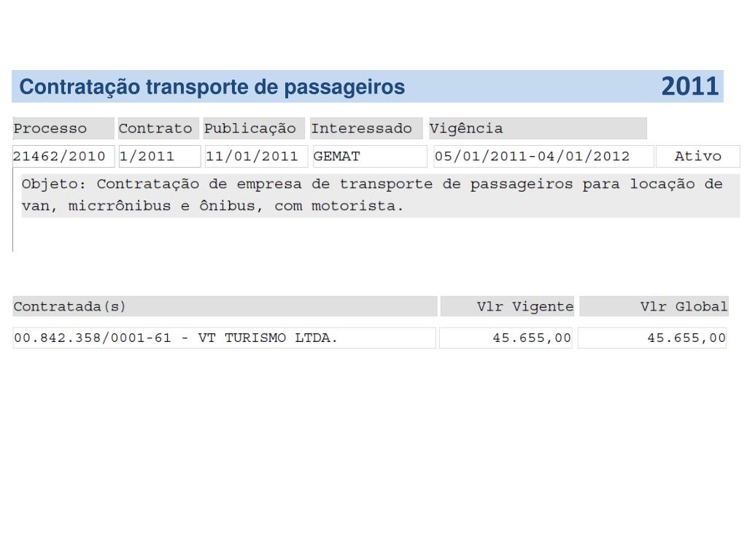This screenshot has width=747, height=560.
Task: Click the Processo column header
Action: click(63, 128)
